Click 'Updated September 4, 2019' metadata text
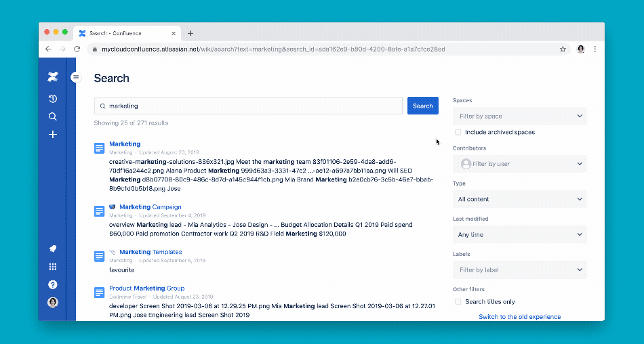 click(172, 215)
